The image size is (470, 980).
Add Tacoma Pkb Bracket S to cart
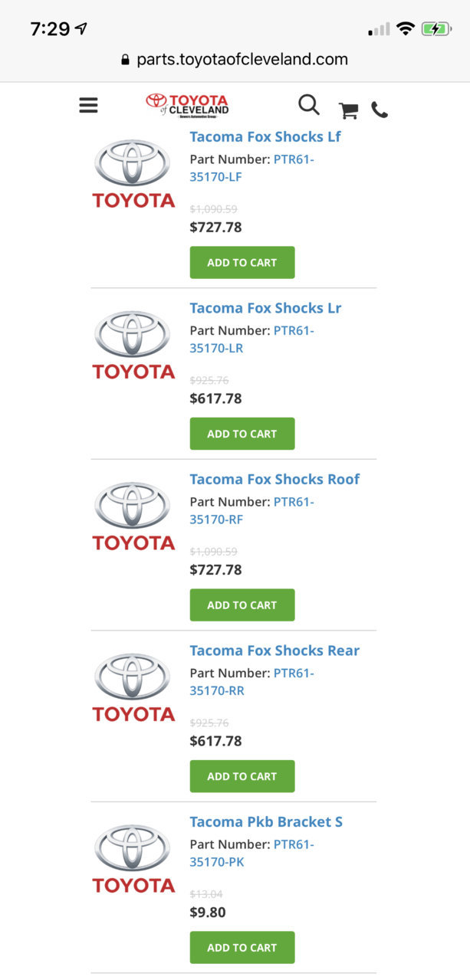[x=242, y=948]
